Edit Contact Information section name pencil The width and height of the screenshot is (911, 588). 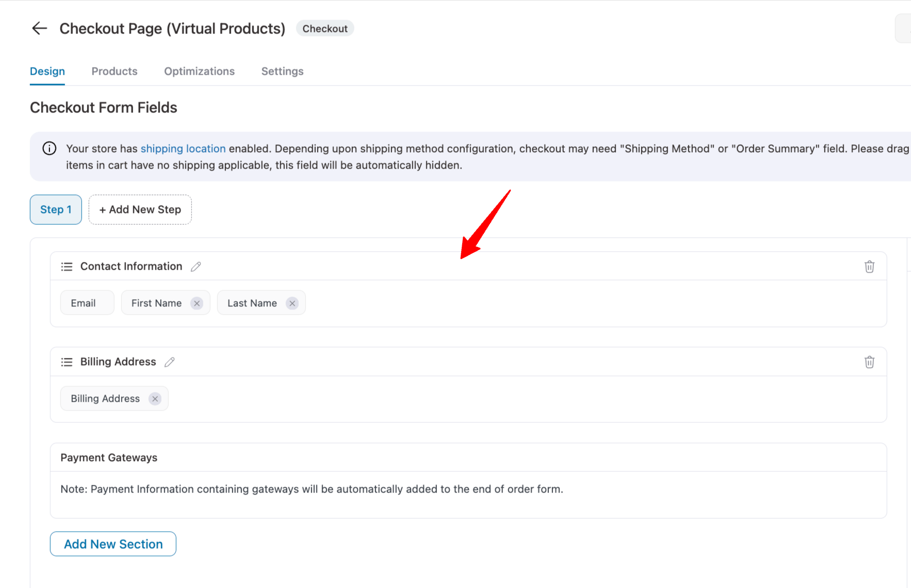tap(196, 267)
